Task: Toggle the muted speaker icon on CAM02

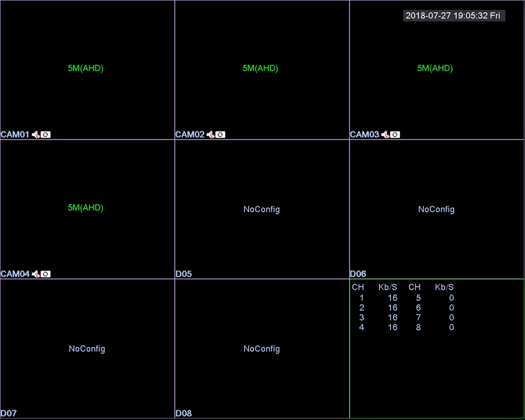Action: coord(211,134)
